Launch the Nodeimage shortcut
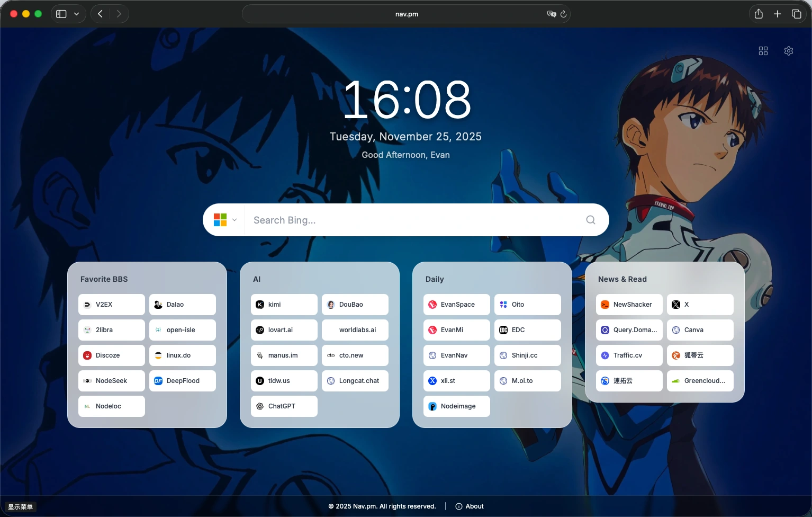 [457, 406]
